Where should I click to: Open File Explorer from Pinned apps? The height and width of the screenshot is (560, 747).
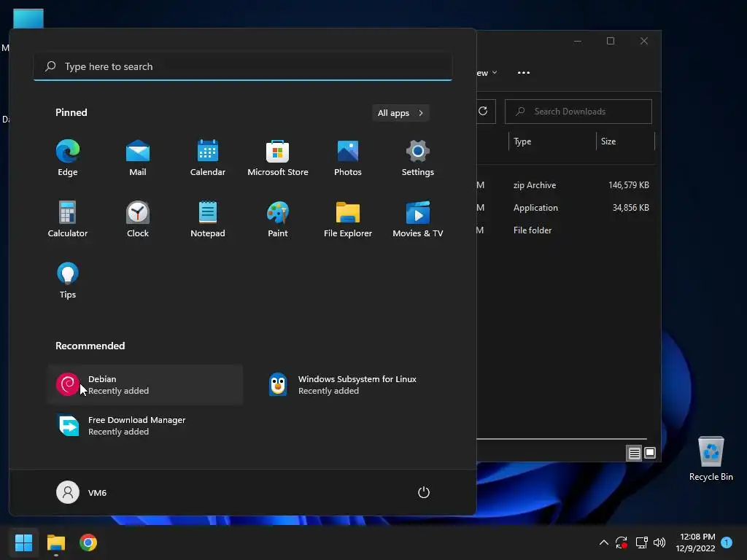[x=348, y=219]
